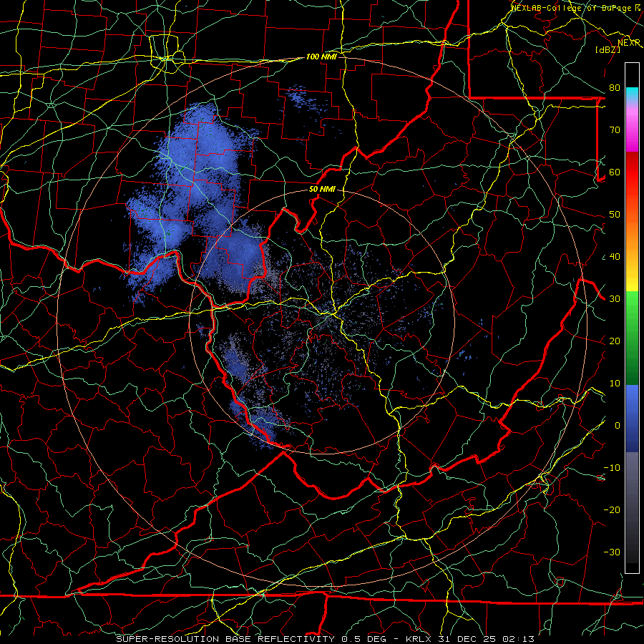The image size is (644, 644).
Task: Click the 10 value on the dBZ scale
Action: coord(615,384)
